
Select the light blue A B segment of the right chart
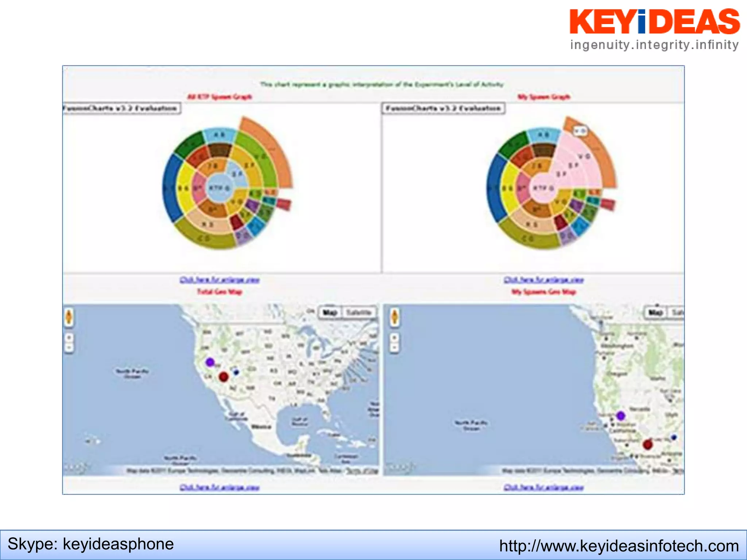coord(543,135)
